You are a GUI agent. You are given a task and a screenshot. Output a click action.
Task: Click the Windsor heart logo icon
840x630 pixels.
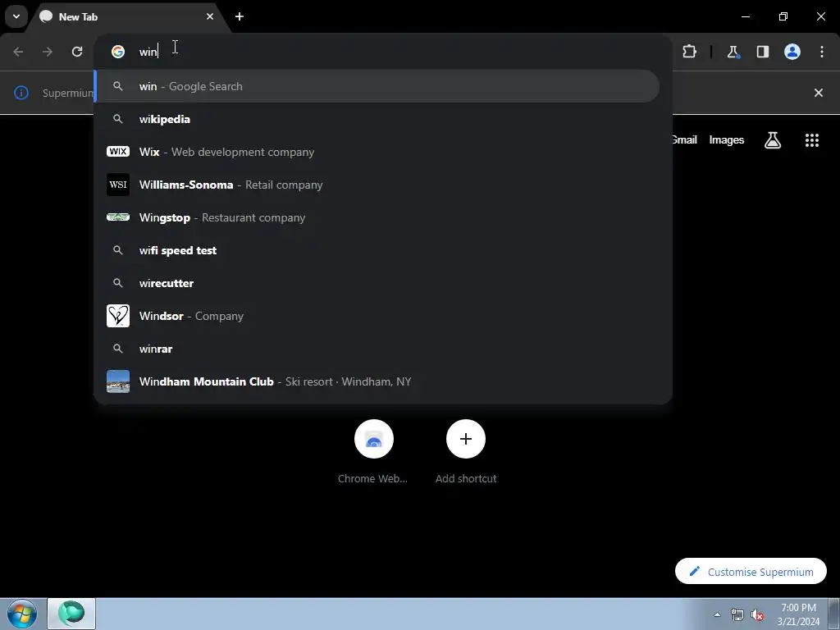click(118, 316)
